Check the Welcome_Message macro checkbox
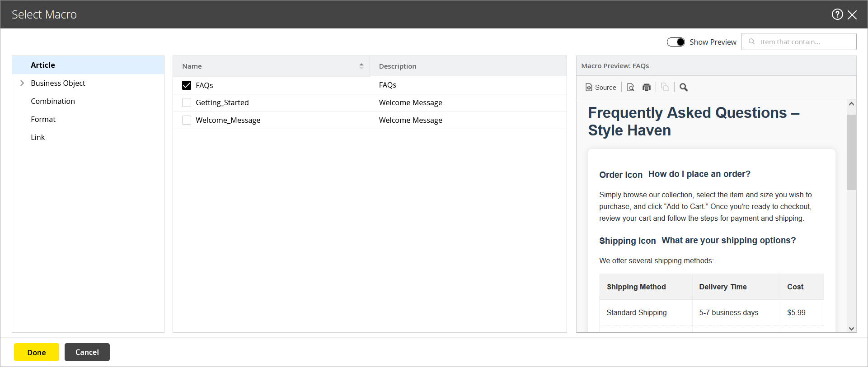Viewport: 868px width, 367px height. [187, 120]
